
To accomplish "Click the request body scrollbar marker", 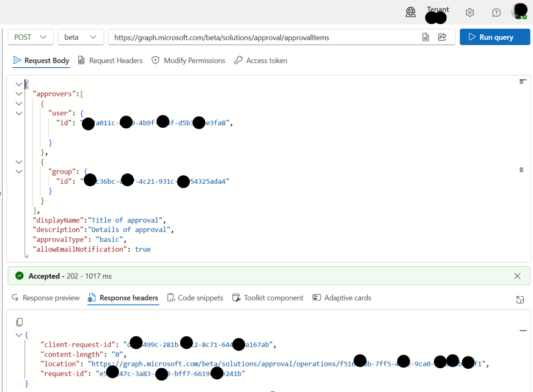I will [x=521, y=170].
